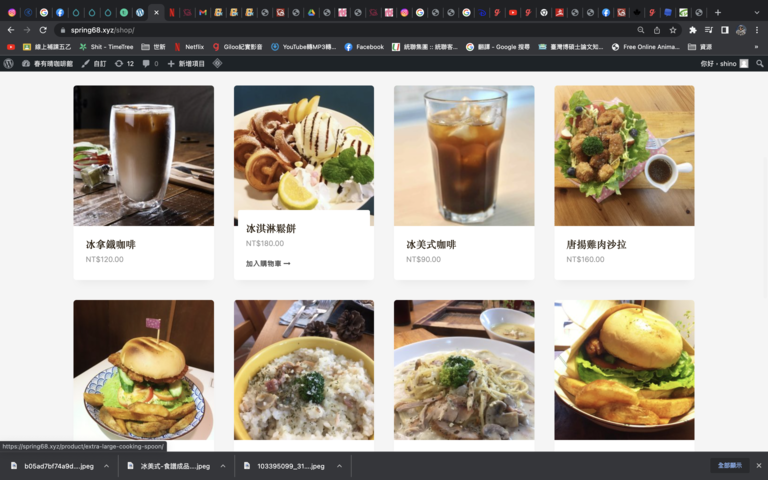Image resolution: width=768 pixels, height=480 pixels.
Task: Click 加入購物車 under 冰淇淋鬆餅
Action: coord(268,264)
